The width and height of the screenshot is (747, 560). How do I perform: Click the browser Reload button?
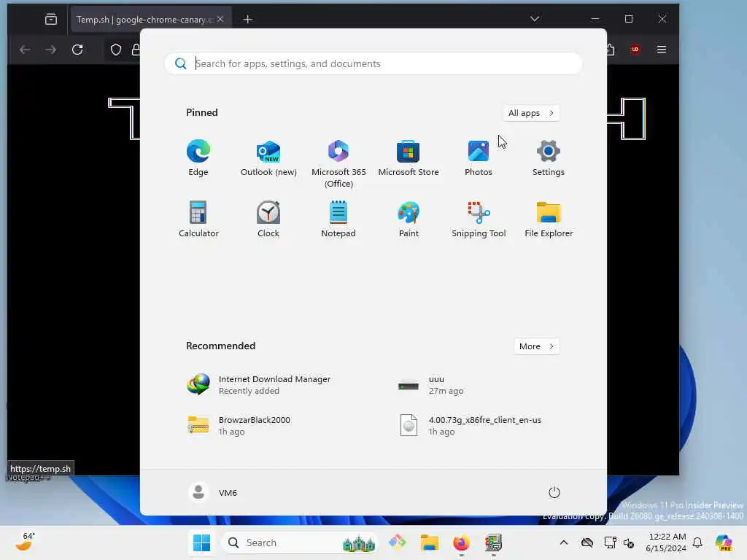77,50
